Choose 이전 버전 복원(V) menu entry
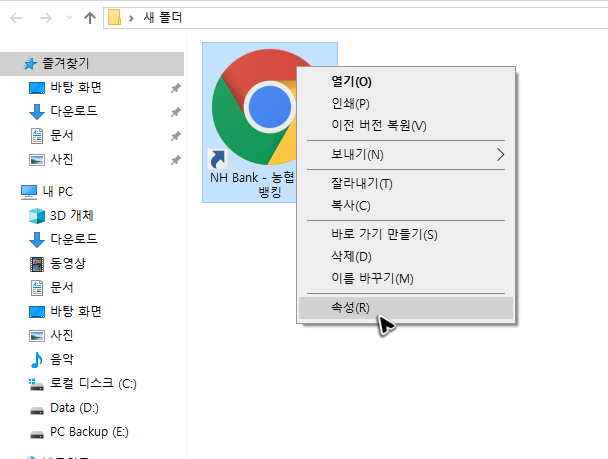608x459 pixels. (x=379, y=126)
